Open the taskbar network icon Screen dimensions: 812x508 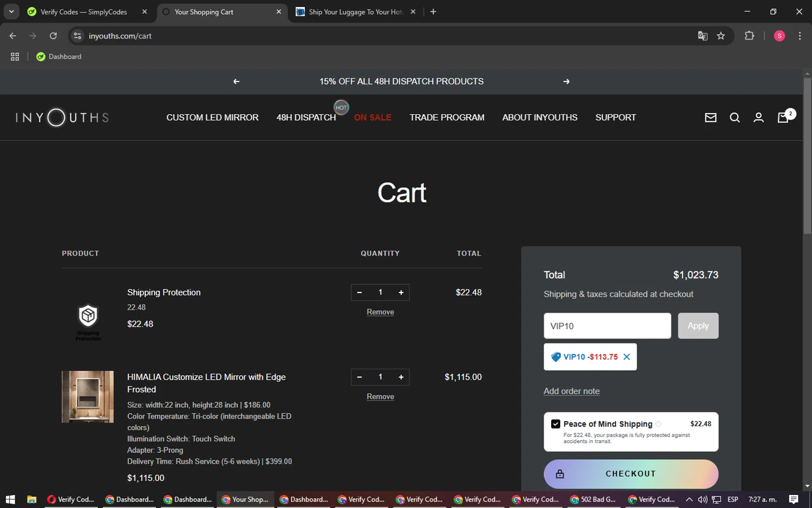pyautogui.click(x=717, y=499)
